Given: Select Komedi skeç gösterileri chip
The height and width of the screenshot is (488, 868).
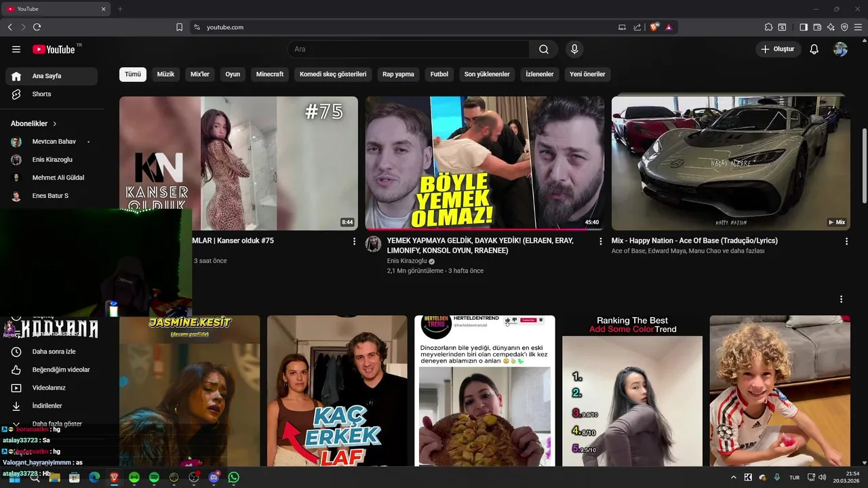Looking at the screenshot, I should pyautogui.click(x=333, y=74).
